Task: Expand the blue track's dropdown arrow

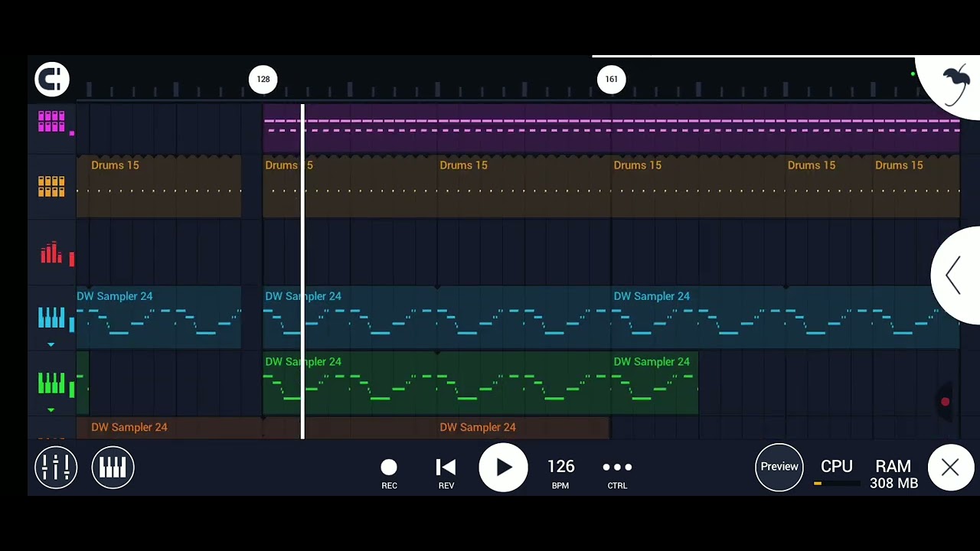Action: click(x=51, y=345)
